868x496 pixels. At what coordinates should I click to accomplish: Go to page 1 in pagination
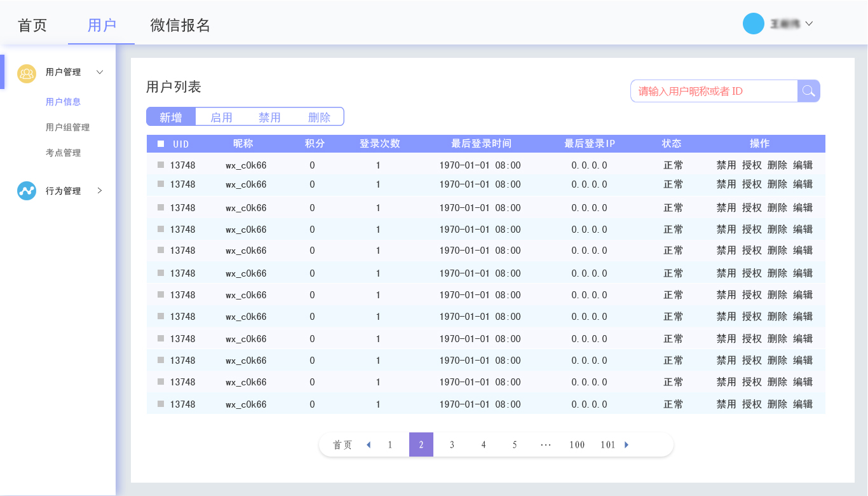click(390, 445)
